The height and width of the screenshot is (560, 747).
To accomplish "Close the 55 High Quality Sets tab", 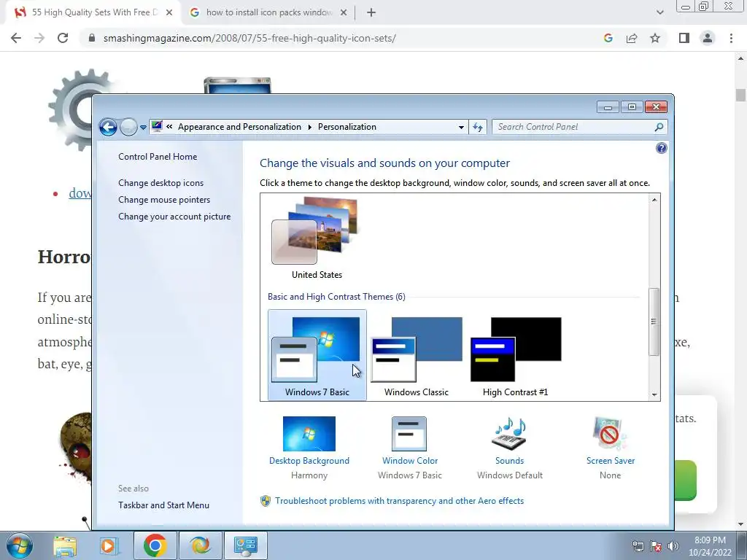I will coord(169,13).
